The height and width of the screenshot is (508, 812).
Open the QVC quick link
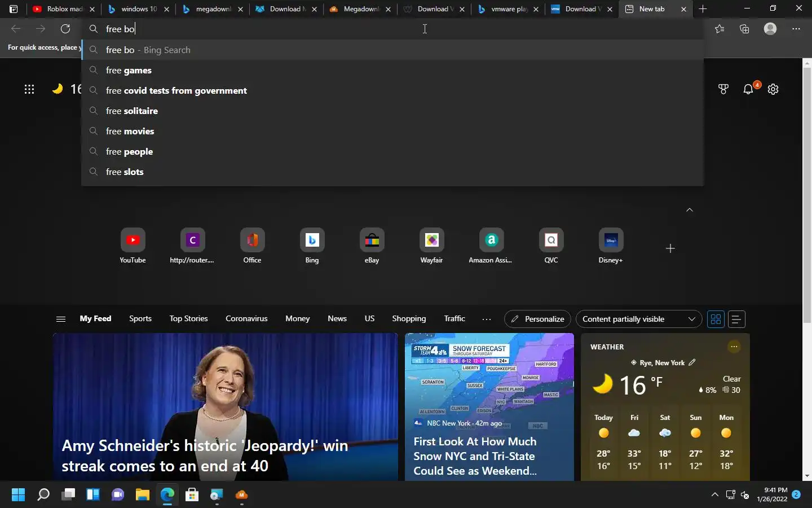click(551, 246)
